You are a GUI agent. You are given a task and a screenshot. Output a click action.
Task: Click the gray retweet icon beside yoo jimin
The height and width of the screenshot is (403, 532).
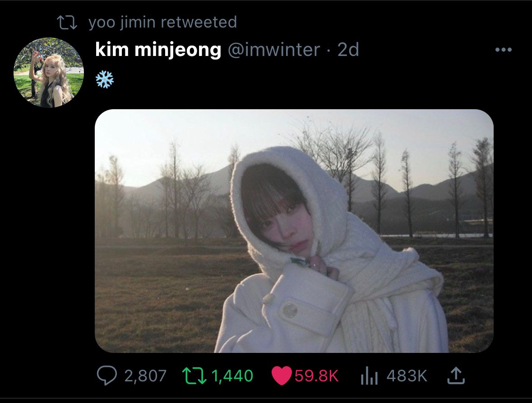(x=67, y=22)
